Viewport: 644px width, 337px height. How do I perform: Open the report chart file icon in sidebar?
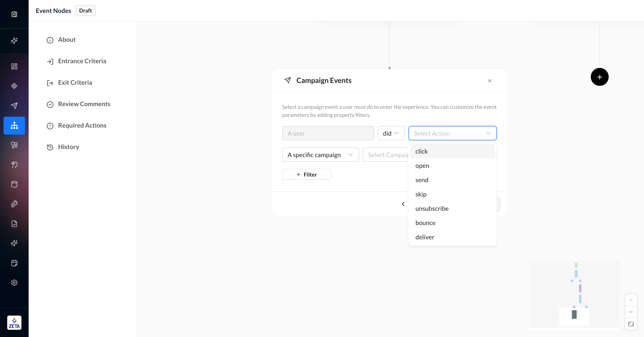(x=14, y=223)
